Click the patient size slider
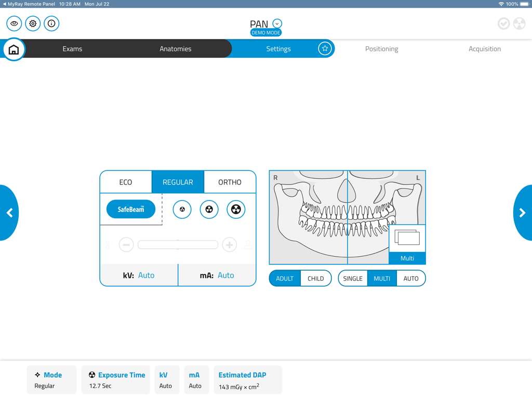The height and width of the screenshot is (399, 532). pos(178,244)
